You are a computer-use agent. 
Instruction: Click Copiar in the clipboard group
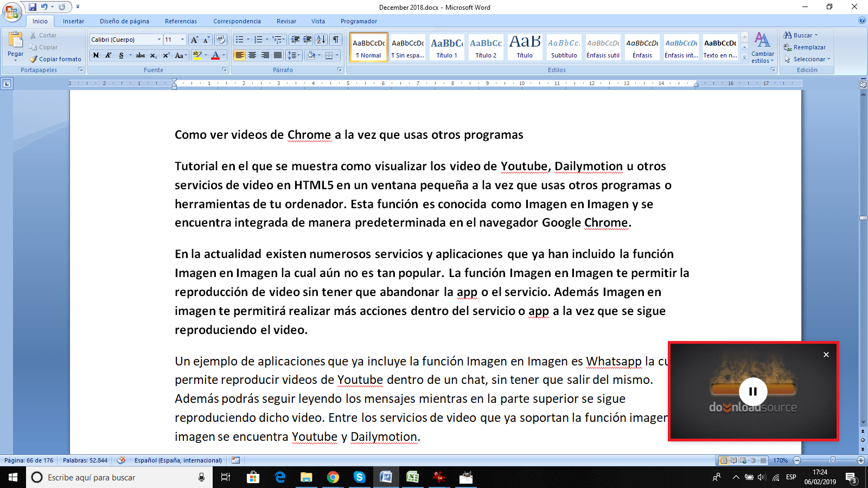pos(43,47)
